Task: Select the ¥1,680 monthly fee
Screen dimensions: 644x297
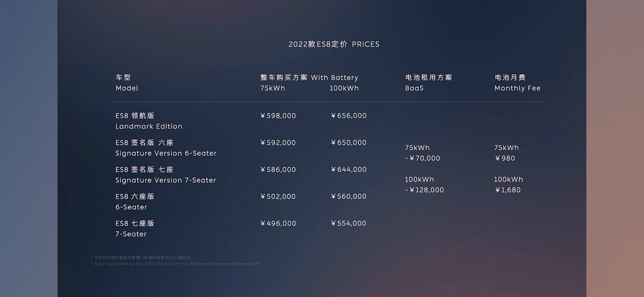Action: (x=508, y=190)
